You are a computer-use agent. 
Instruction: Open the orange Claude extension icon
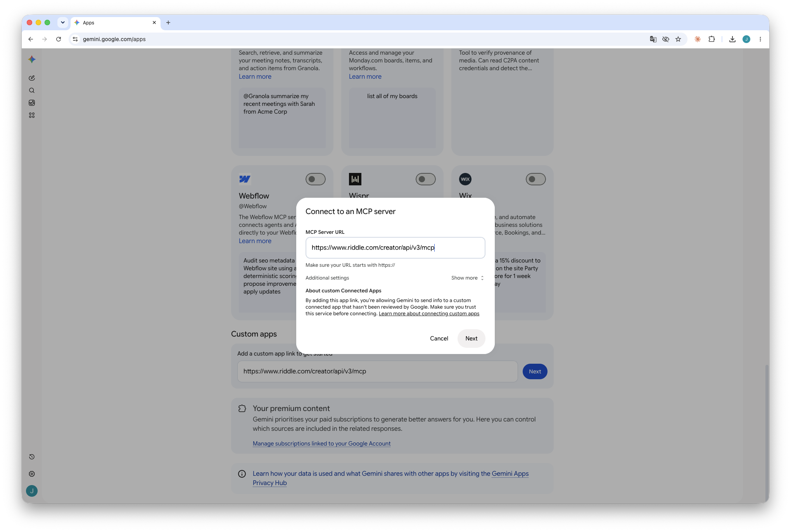698,39
